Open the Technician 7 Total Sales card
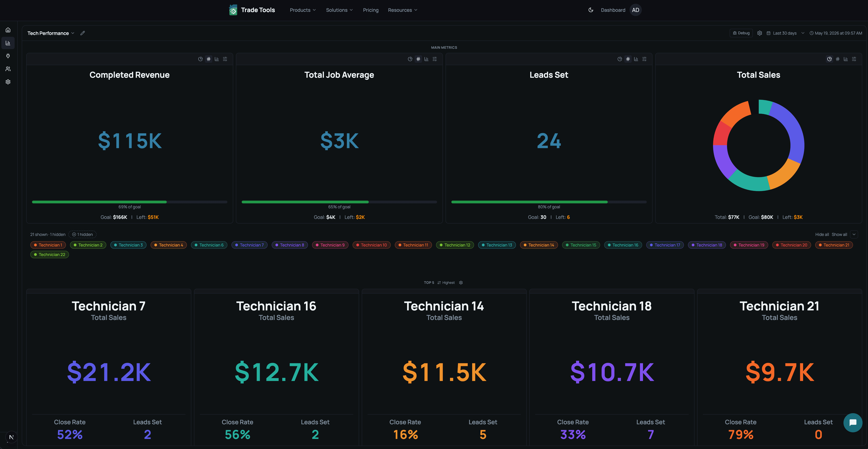 109,367
